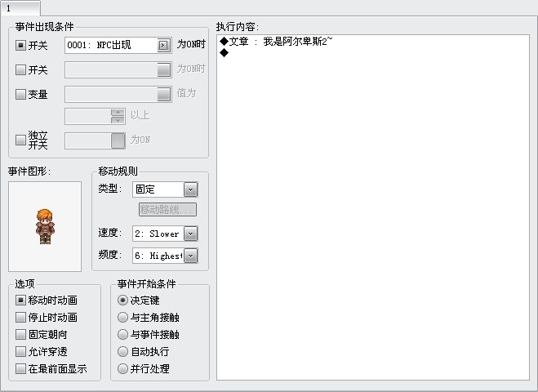Select the 并行处理 trigger option

click(122, 368)
